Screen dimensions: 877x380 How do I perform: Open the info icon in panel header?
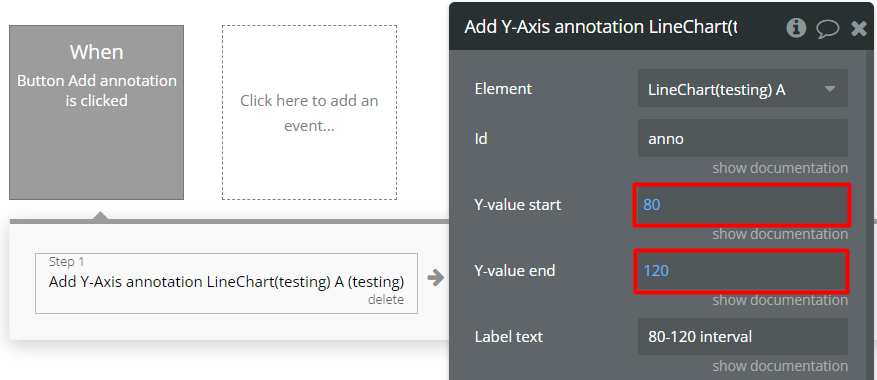click(x=796, y=27)
